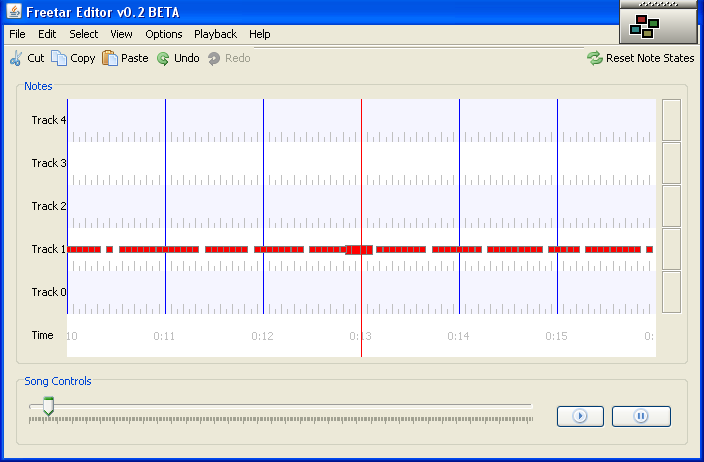Open the Edit menu
This screenshot has height=462, width=704.
click(x=47, y=34)
